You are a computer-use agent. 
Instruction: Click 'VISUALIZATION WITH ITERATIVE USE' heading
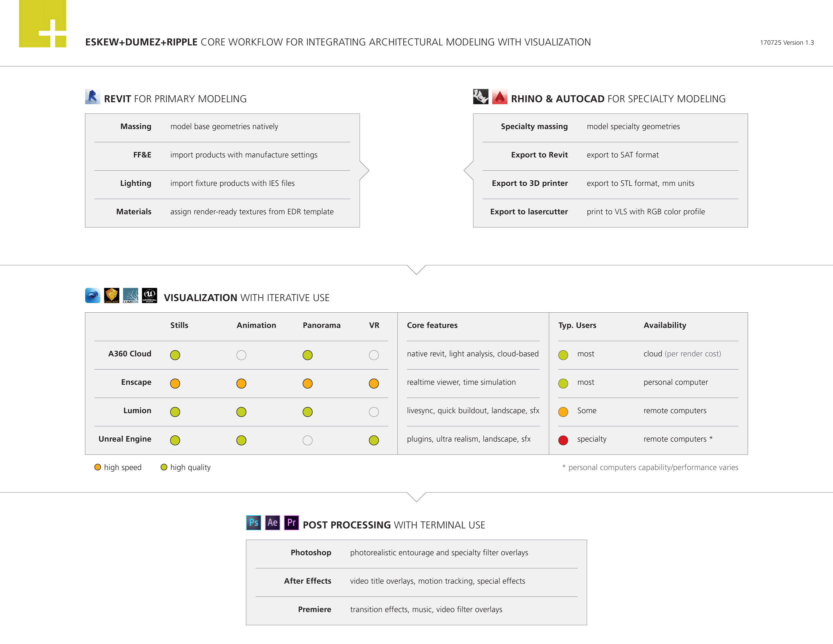point(247,298)
